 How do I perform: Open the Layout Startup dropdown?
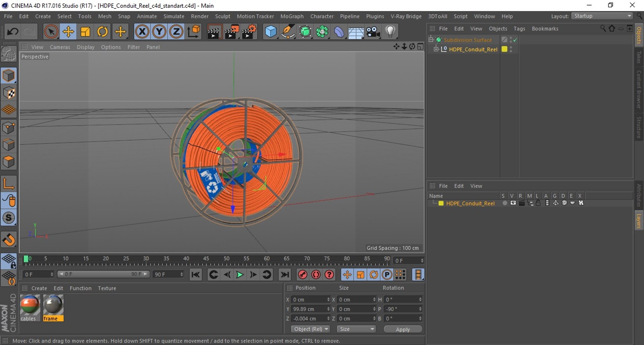[x=602, y=16]
